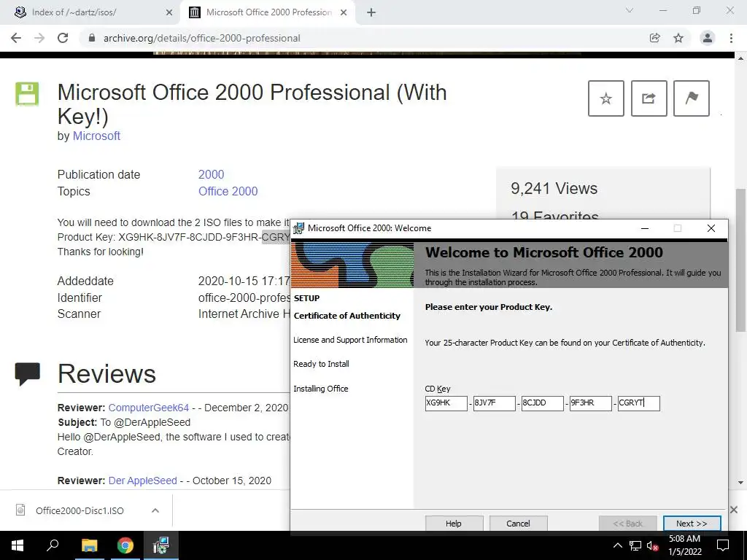747x560 pixels.
Task: Click the 9,241 Views statistic
Action: (554, 189)
